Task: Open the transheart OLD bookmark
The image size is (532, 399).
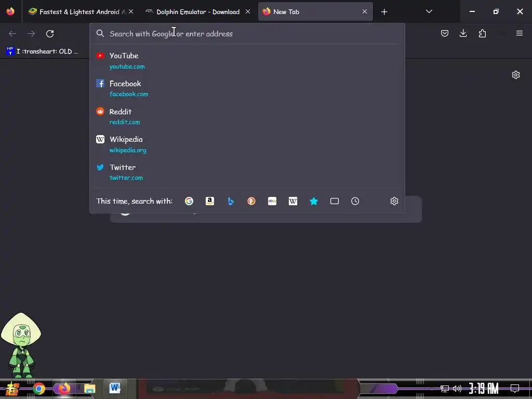Action: tap(42, 51)
